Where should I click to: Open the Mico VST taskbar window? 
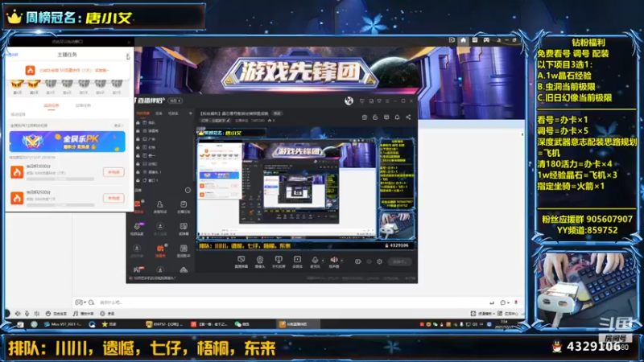pos(63,324)
